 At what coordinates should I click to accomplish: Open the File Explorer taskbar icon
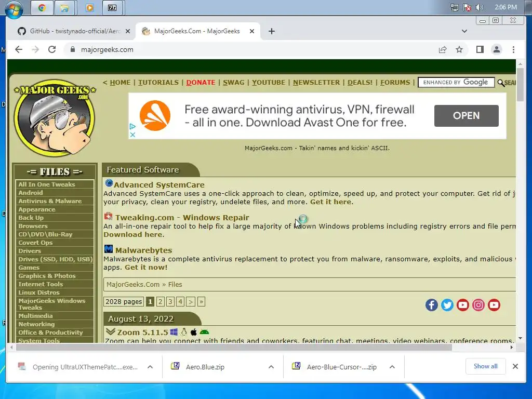tap(64, 8)
